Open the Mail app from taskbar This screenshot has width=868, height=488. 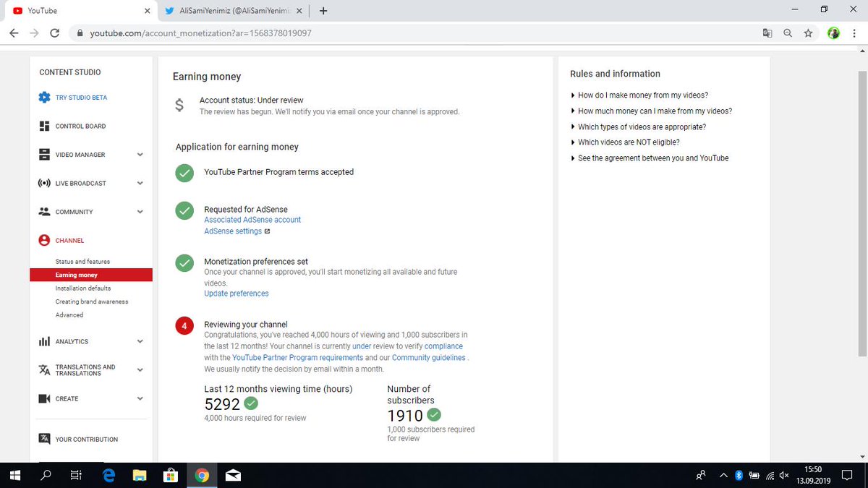(234, 475)
